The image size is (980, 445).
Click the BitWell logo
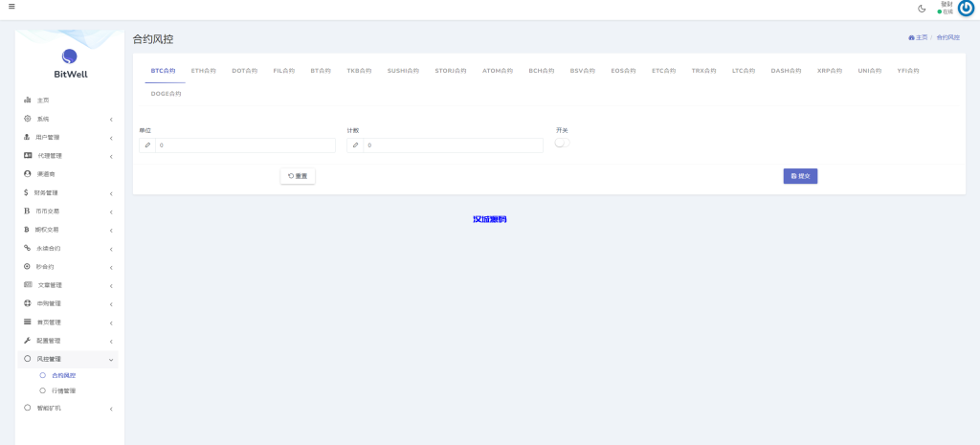70,57
